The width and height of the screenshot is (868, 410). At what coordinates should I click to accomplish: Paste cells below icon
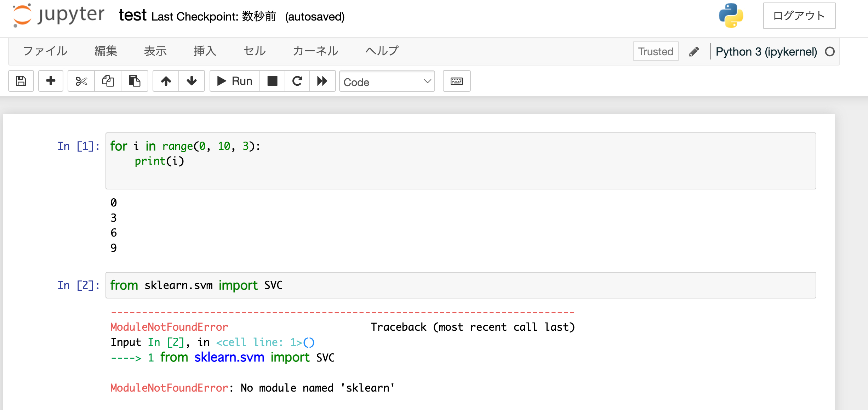(135, 81)
